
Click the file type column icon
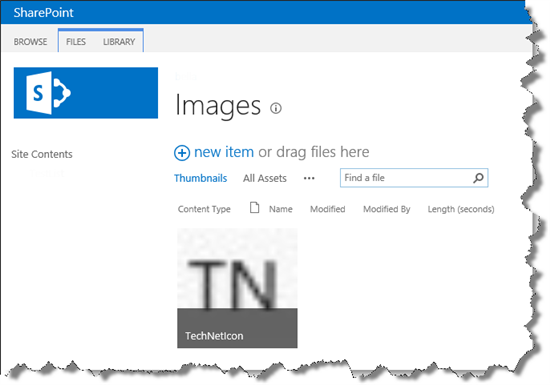255,208
